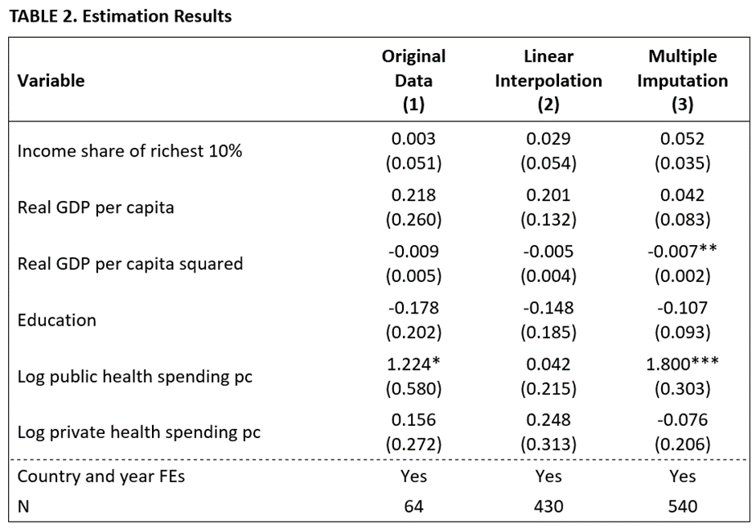Select the "Log private health spending pc" label

(139, 432)
